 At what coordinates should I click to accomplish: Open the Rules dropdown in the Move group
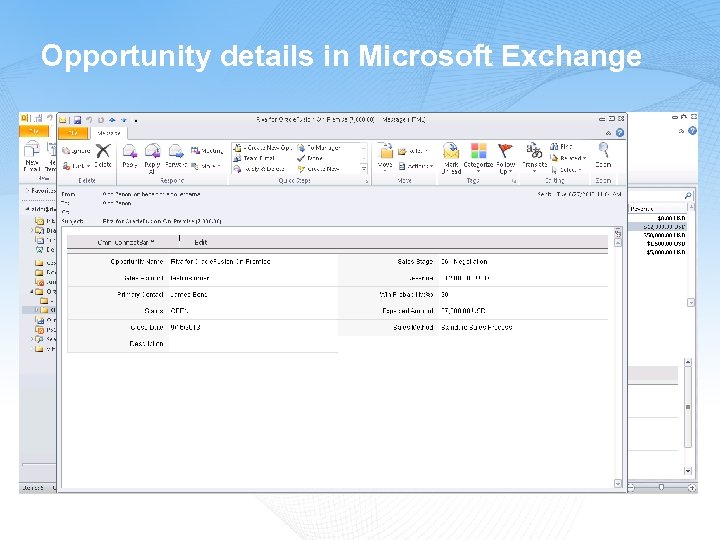(x=413, y=151)
